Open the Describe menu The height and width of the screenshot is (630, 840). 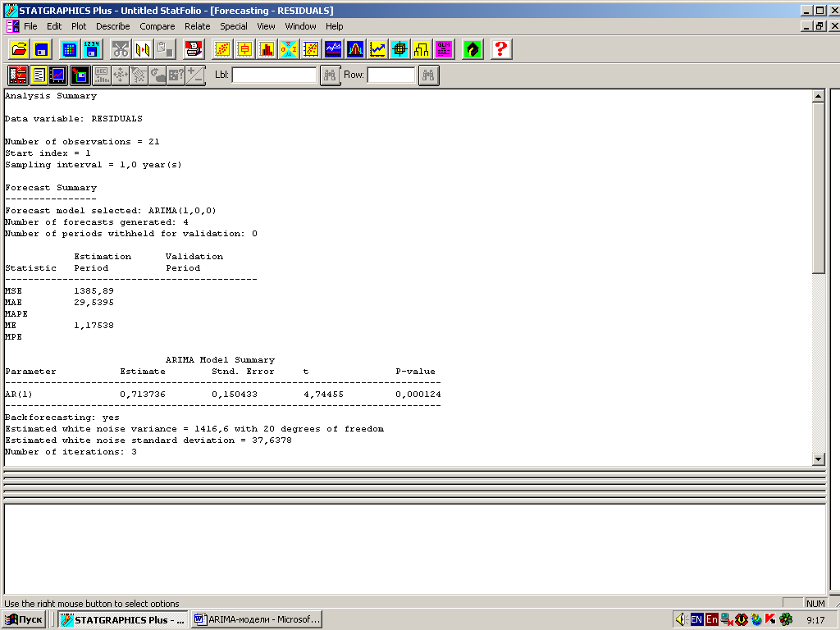113,26
